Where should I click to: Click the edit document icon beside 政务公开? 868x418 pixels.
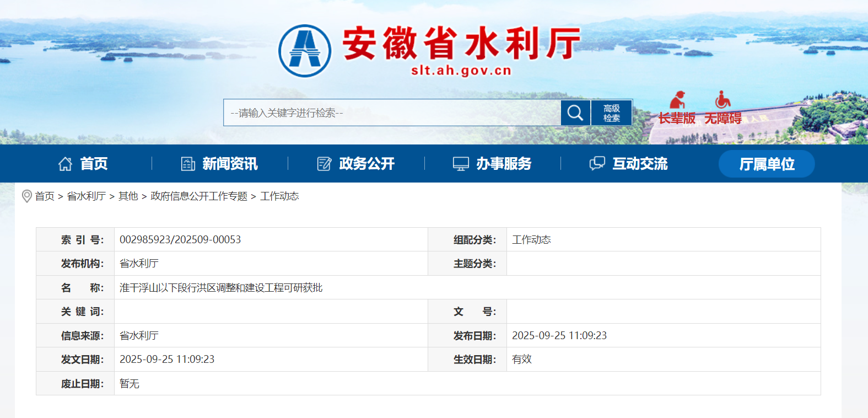(325, 164)
